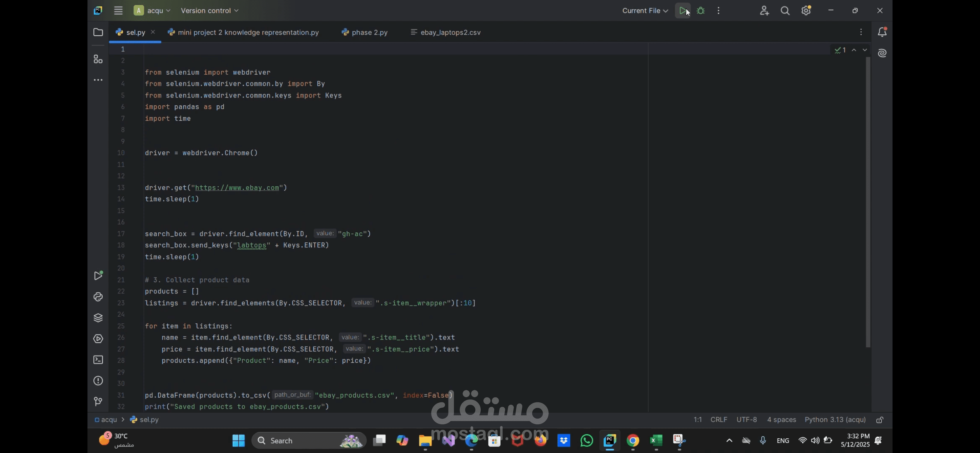Open the notifications bell

click(x=882, y=32)
